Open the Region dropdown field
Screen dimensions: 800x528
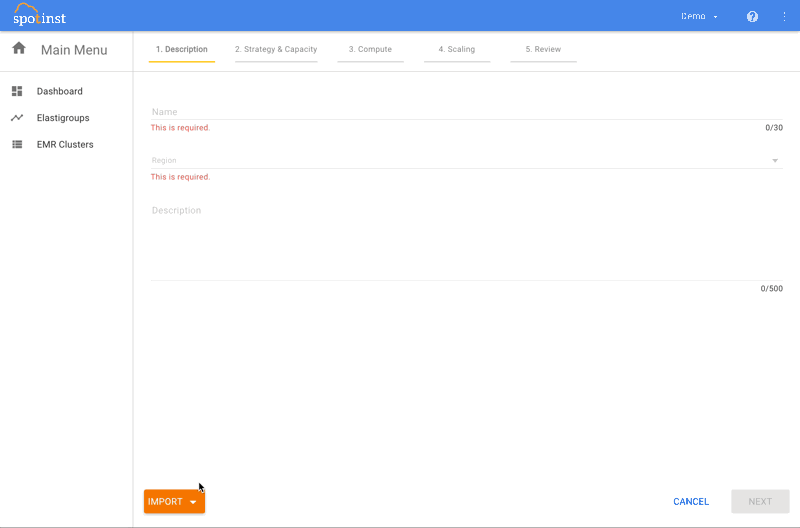tap(466, 160)
